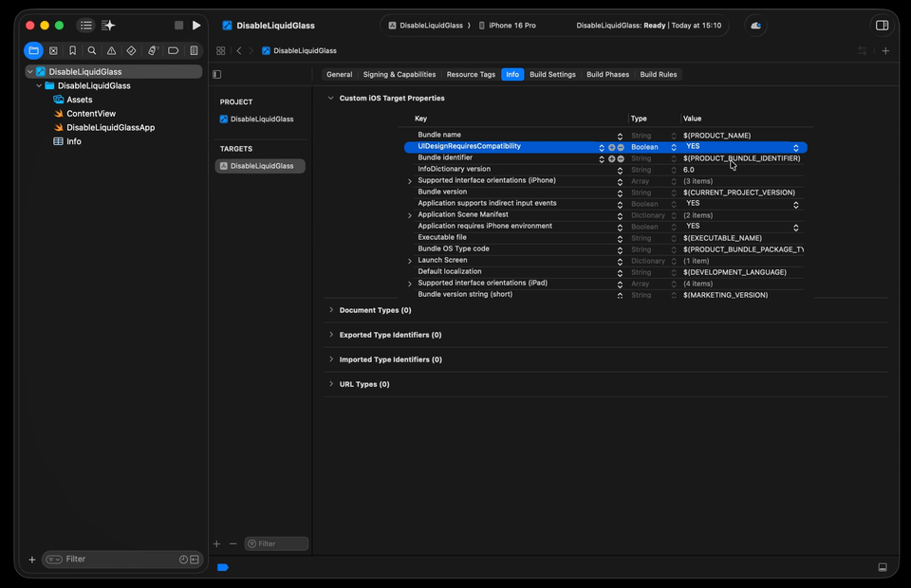Click the blue breakpoint tag icon
The width and height of the screenshot is (911, 588).
tap(222, 567)
